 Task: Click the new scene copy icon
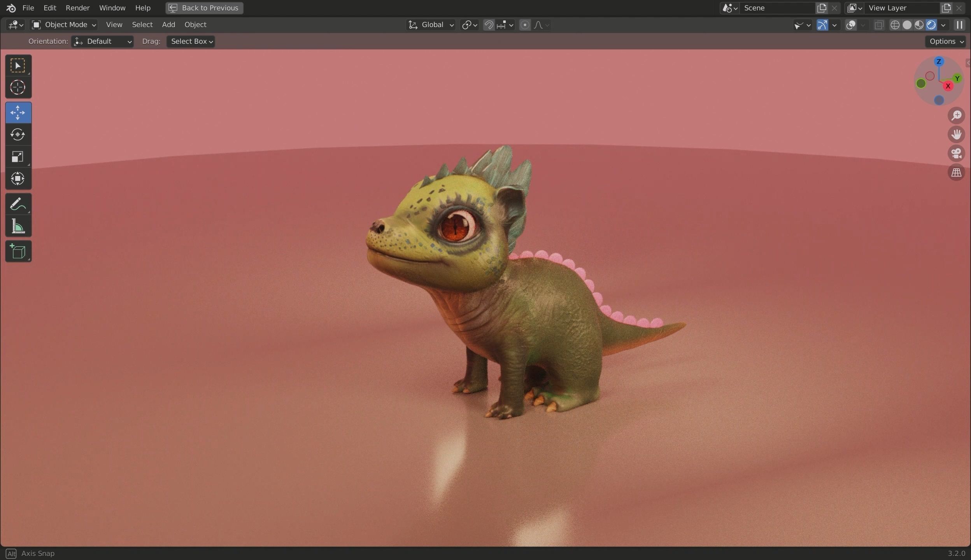tap(822, 8)
